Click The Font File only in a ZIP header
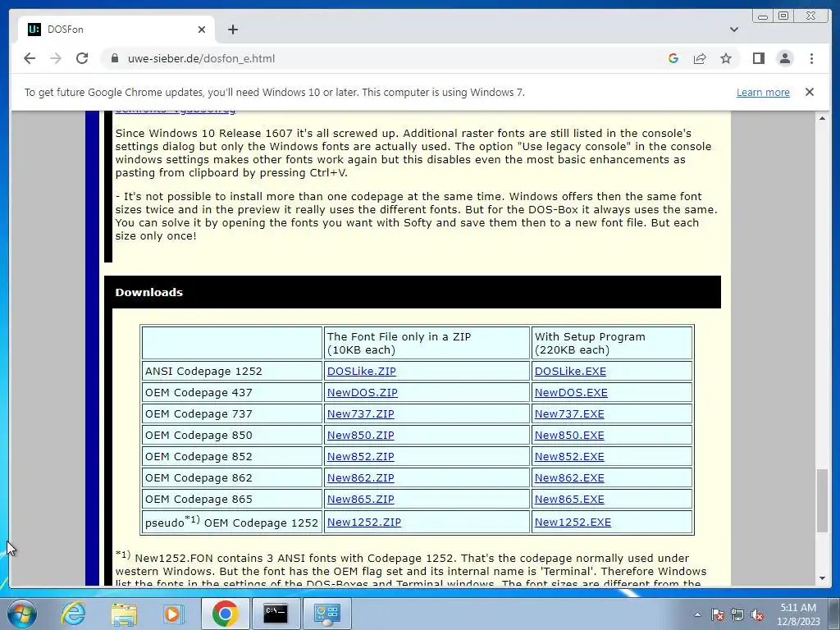This screenshot has width=840, height=630. point(427,344)
